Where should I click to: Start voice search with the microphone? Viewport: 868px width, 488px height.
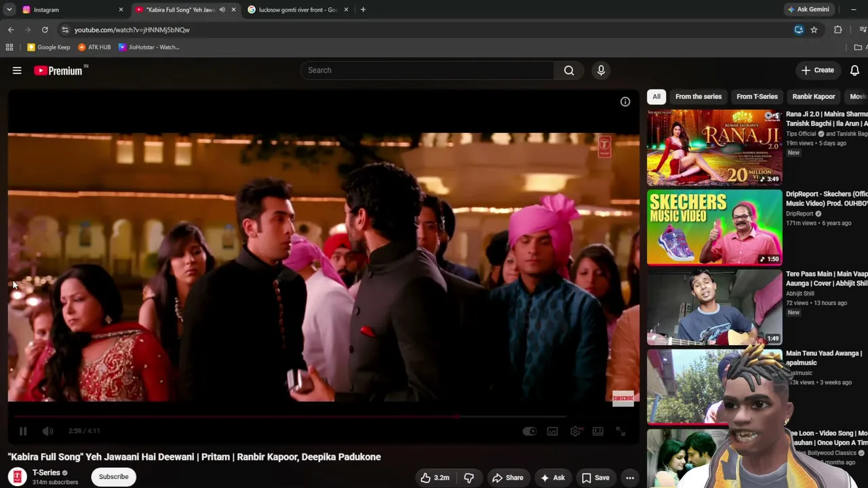(x=601, y=70)
